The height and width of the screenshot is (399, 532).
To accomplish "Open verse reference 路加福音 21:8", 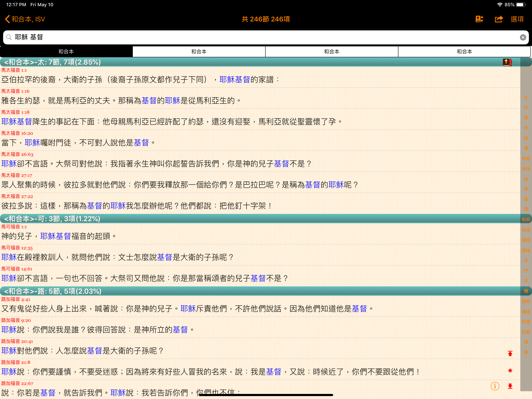I will click(16, 362).
